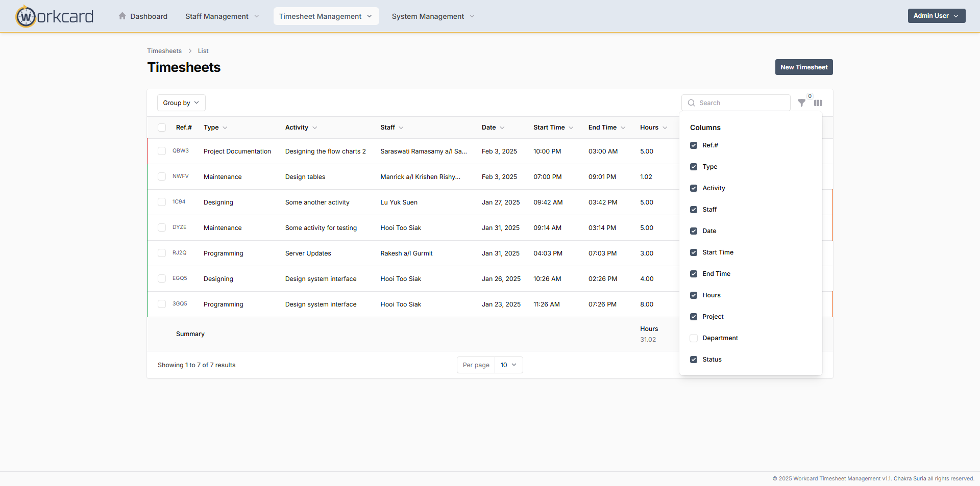Go to Timesheets breadcrumb link
This screenshot has width=980, height=486.
click(x=164, y=51)
